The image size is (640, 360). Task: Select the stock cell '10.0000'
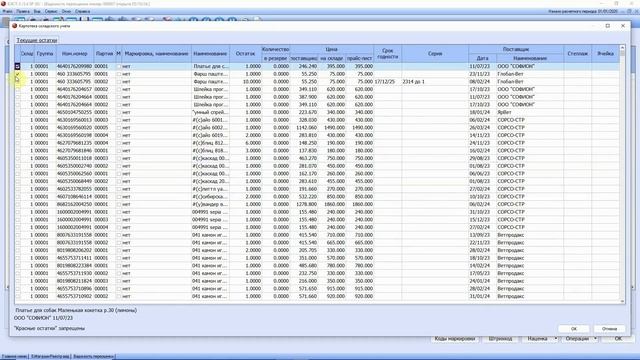(245, 82)
